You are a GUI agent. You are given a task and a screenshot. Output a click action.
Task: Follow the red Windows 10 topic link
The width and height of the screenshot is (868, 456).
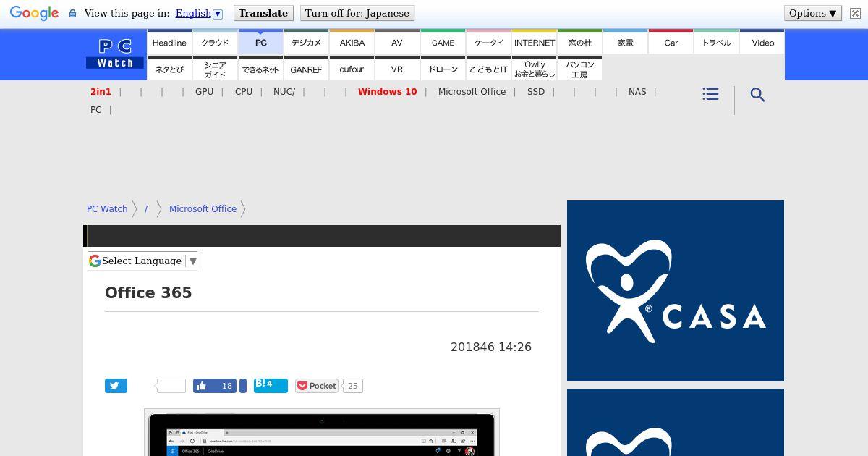387,92
